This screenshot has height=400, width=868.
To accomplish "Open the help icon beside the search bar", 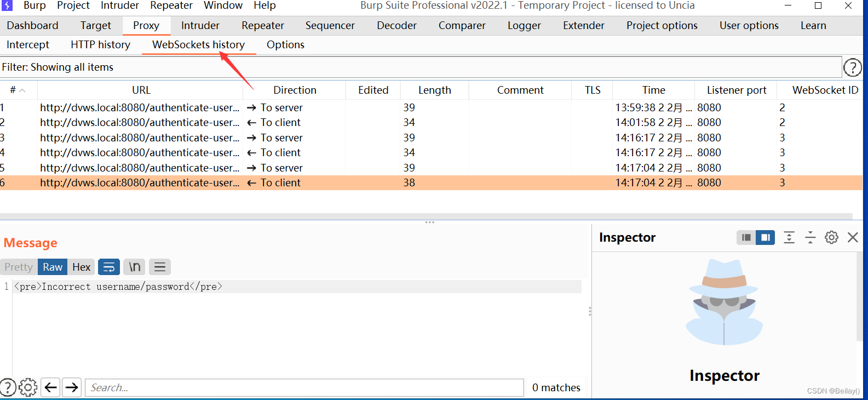I will (x=8, y=387).
